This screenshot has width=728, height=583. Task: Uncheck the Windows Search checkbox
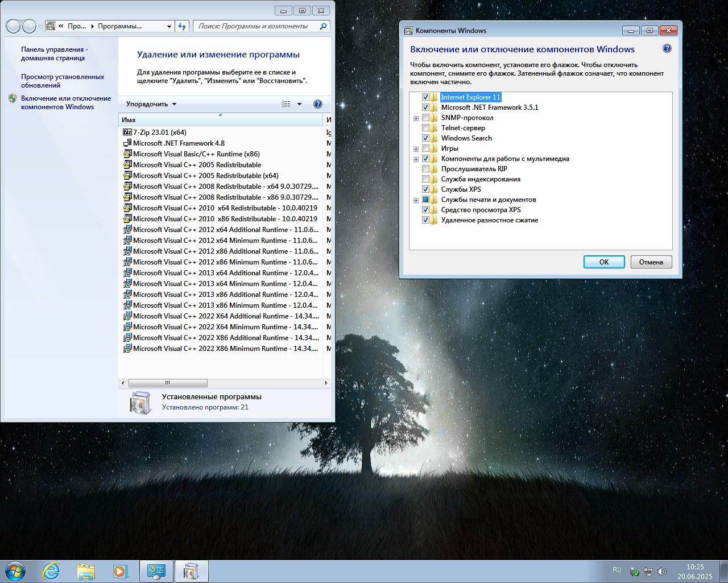[425, 138]
